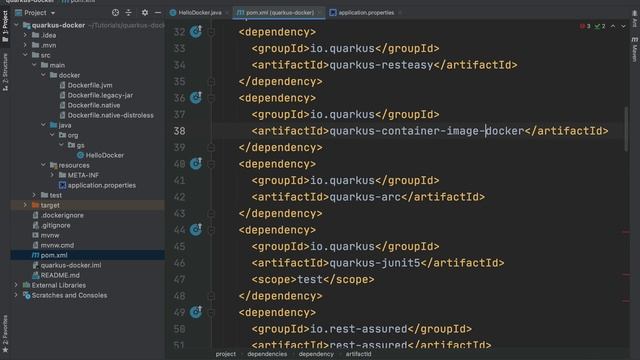Click 'dependencies' in the breadcrumb bar
The height and width of the screenshot is (360, 640).
[x=267, y=354]
